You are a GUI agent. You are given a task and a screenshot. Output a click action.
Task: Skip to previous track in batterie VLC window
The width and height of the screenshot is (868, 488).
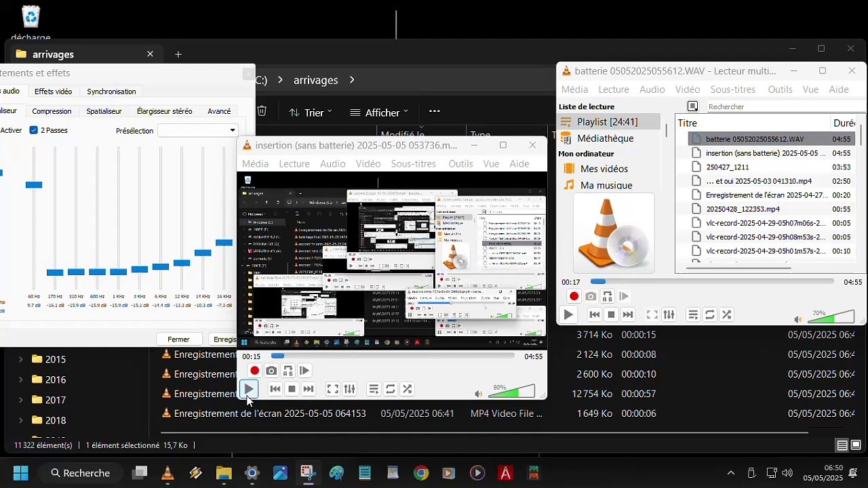594,314
